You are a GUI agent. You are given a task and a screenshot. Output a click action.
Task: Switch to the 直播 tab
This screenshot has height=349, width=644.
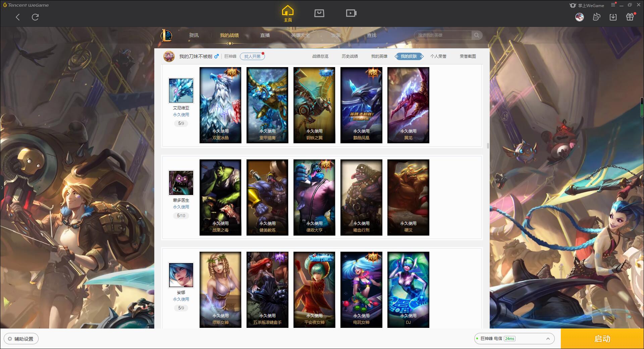point(265,35)
